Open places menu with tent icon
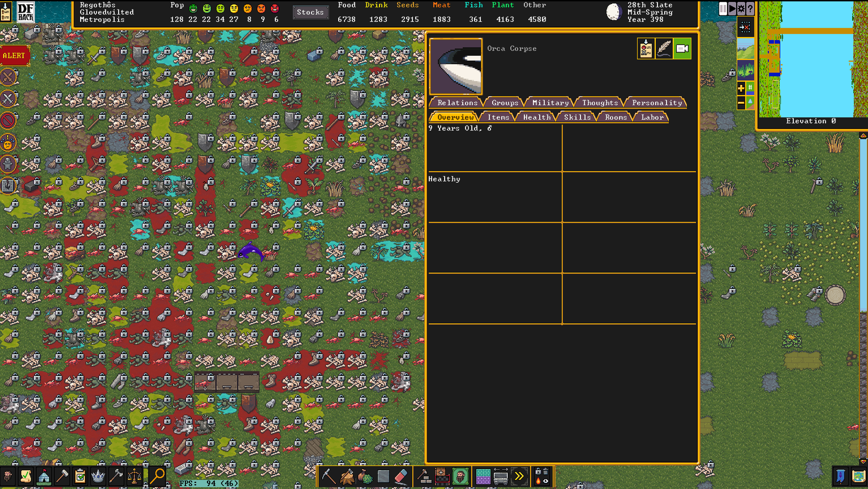 [44, 476]
